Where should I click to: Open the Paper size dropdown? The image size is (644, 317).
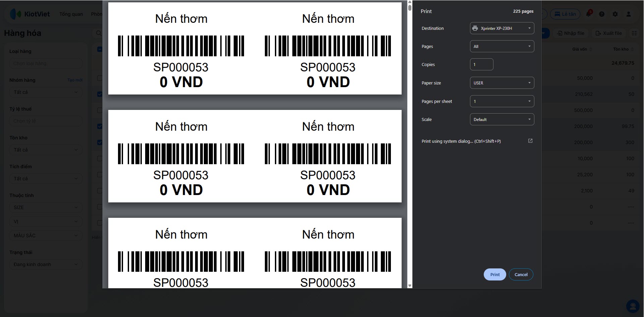pos(502,83)
